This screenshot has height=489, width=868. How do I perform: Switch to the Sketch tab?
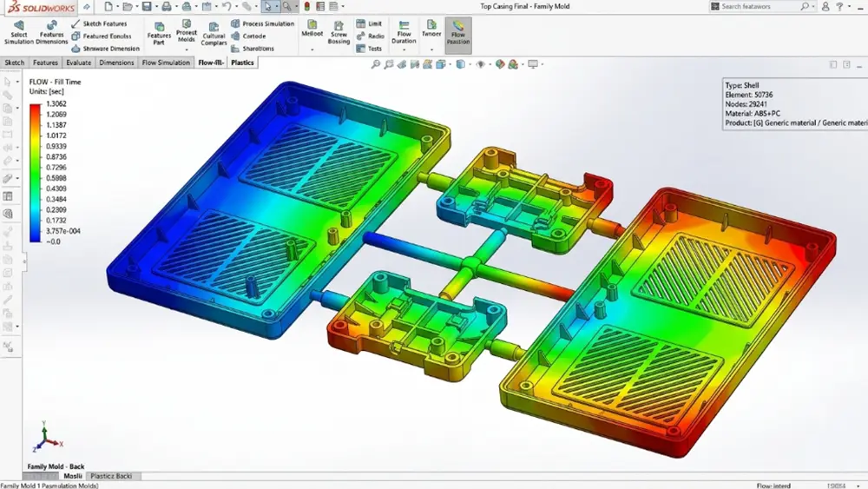(15, 63)
